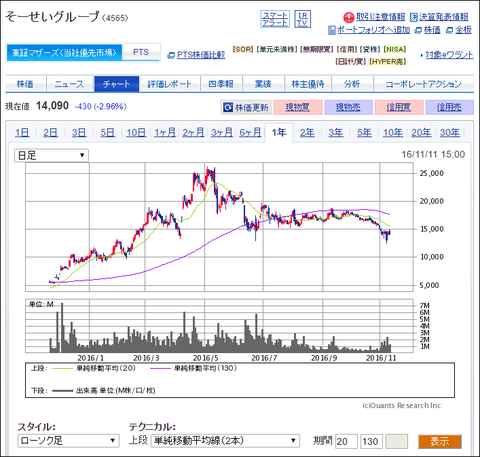The image size is (480, 457).
Task: Refresh price with 株価更新 button
Action: pos(246,107)
